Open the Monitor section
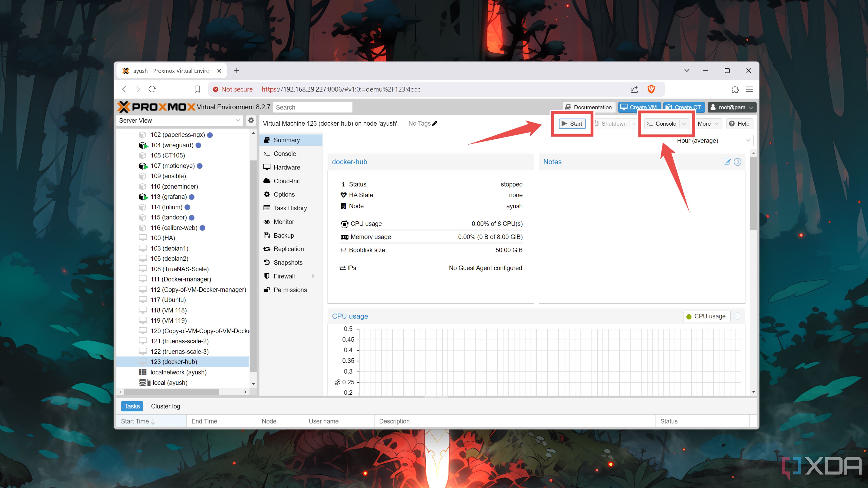Viewport: 868px width, 488px height. tap(291, 222)
